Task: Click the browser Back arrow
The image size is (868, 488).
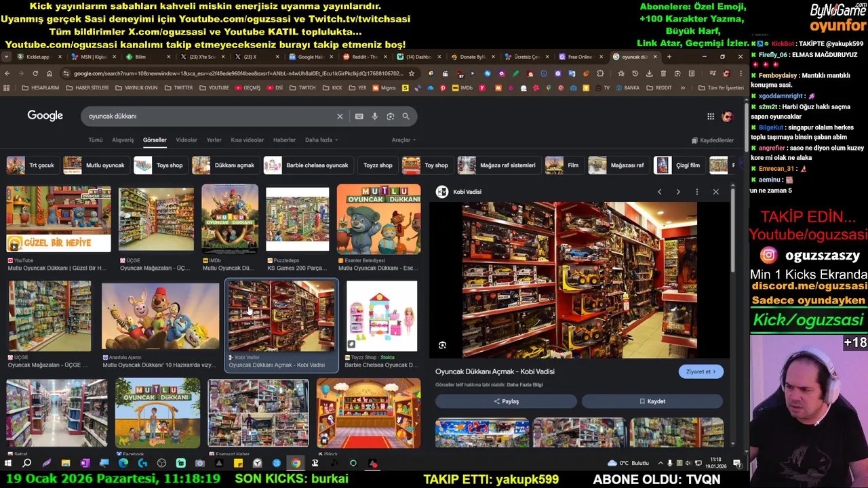Action: 7,73
